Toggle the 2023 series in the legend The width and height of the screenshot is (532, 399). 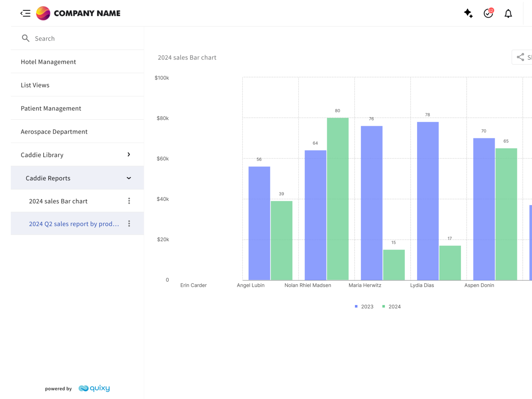[364, 306]
